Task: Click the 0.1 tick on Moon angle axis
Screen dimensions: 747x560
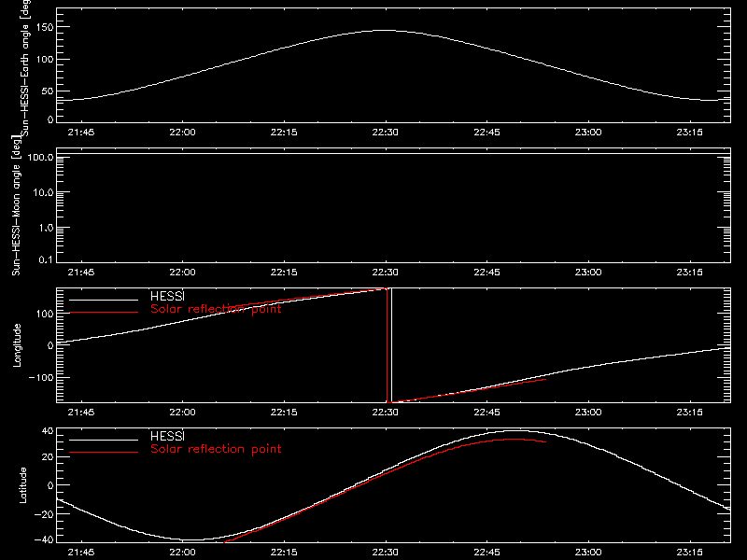Action: click(x=46, y=259)
